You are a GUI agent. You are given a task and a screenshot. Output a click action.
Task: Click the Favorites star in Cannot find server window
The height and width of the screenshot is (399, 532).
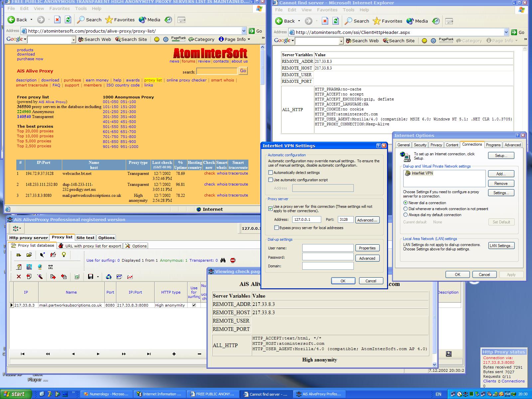[x=376, y=21]
